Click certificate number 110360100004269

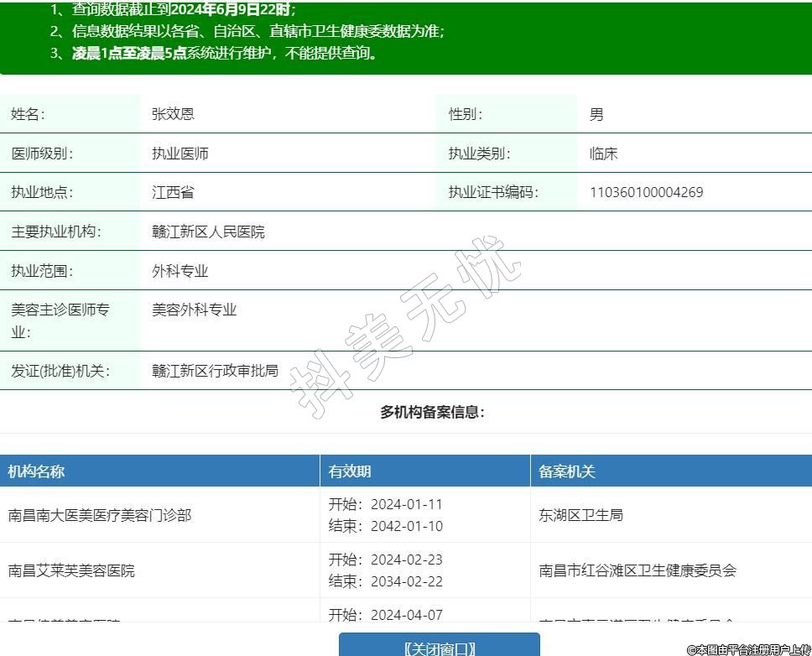pos(646,192)
